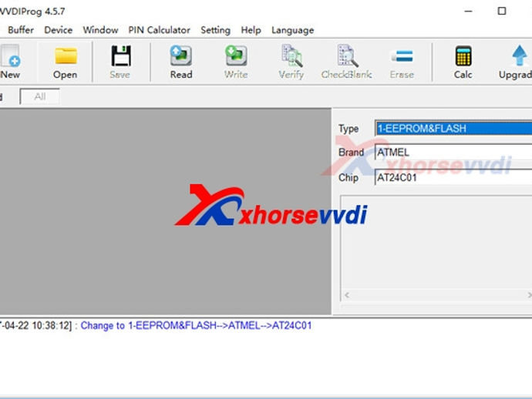Viewport: 532px width, 399px height.
Task: Minimize the VVDIProg window
Action: point(469,12)
